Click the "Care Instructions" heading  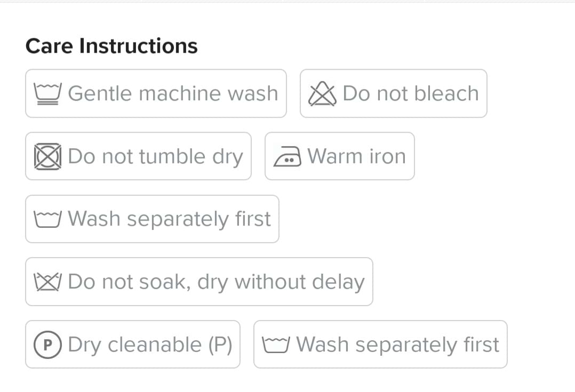(x=111, y=46)
